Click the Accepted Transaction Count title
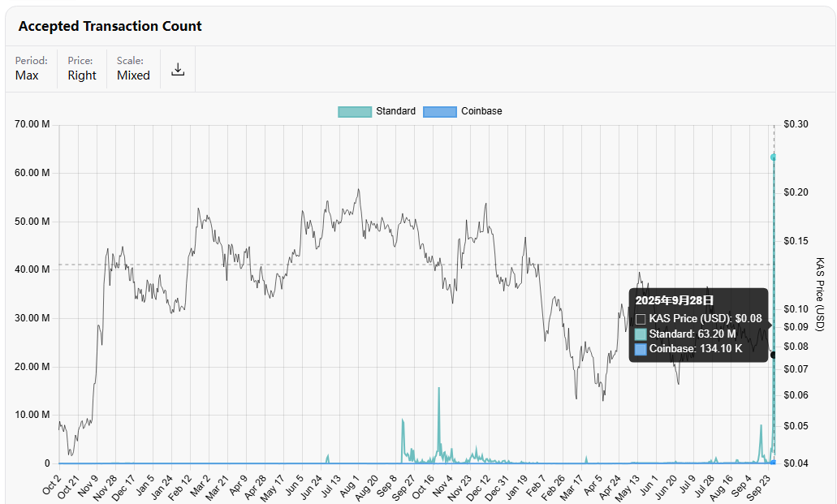The image size is (837, 504). click(x=110, y=26)
